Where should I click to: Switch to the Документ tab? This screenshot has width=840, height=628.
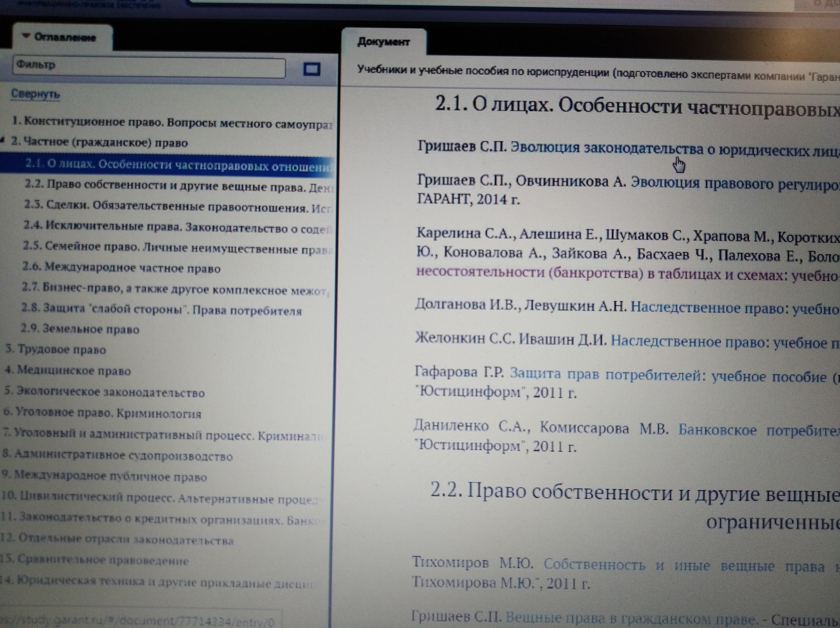tap(383, 42)
